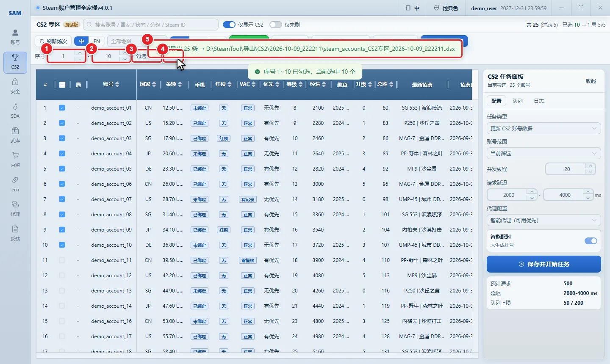
Task: Click the 保存并开始任务 button
Action: point(544,264)
